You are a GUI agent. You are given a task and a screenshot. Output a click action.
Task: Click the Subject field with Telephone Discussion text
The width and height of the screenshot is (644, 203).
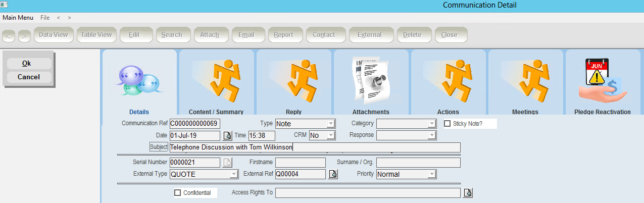point(315,147)
